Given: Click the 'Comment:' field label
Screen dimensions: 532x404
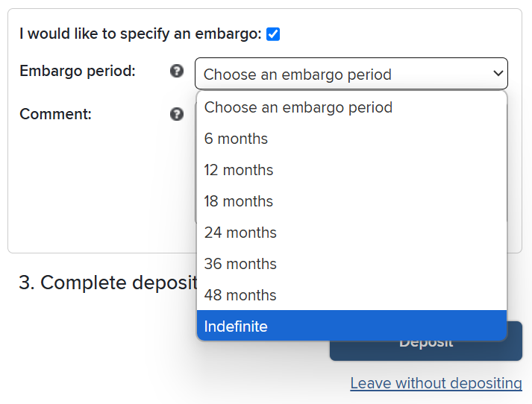Looking at the screenshot, I should point(55,114).
